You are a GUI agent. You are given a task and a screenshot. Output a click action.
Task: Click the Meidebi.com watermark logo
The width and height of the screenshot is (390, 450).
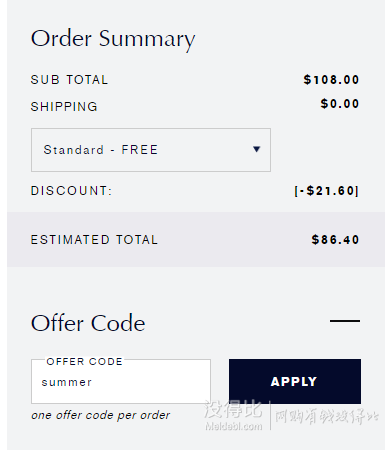point(233,414)
